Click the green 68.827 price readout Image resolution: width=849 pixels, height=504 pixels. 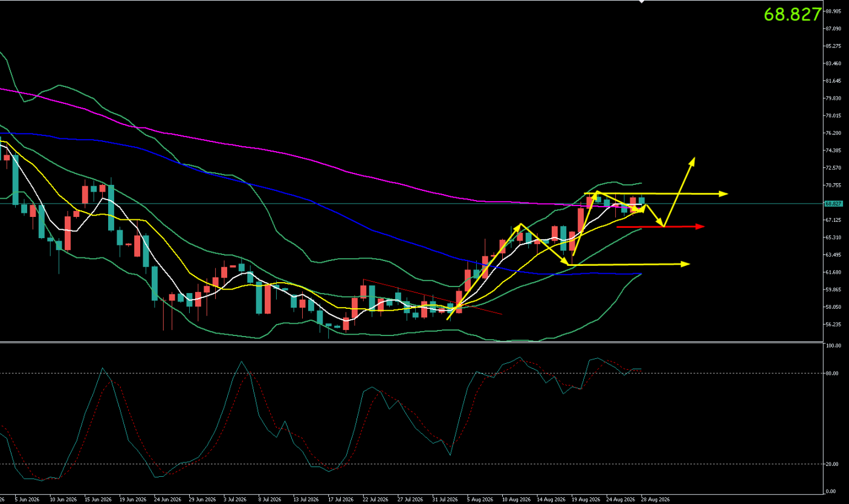pos(793,15)
